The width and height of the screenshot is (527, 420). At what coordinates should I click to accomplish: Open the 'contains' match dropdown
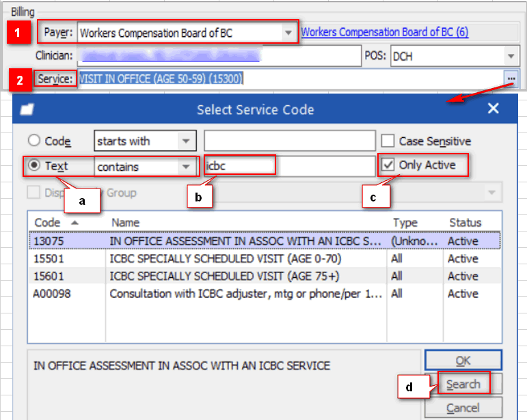(x=185, y=166)
